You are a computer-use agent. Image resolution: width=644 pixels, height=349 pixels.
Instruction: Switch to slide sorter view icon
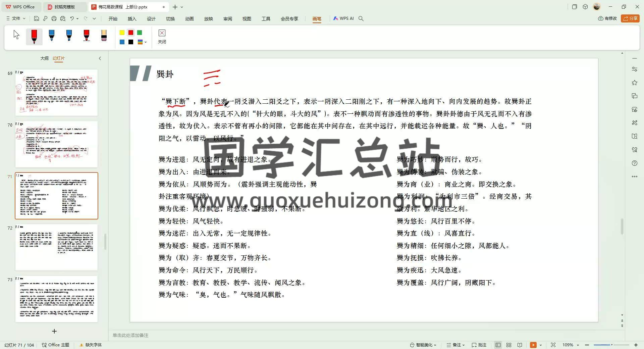click(x=509, y=345)
